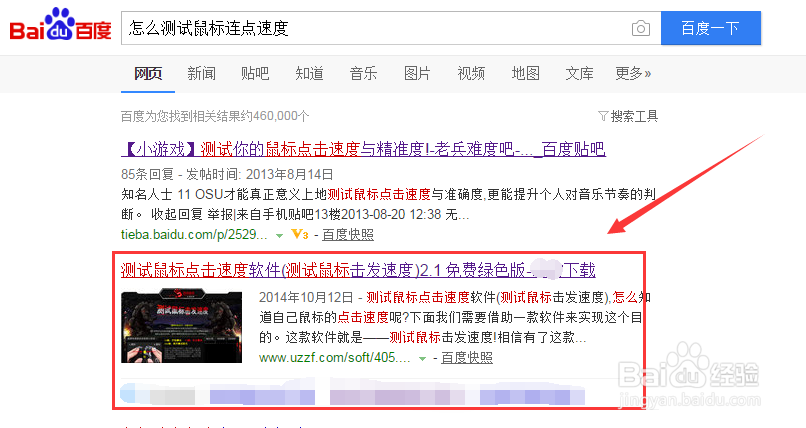Switch to the 贴吧 tab

[255, 73]
